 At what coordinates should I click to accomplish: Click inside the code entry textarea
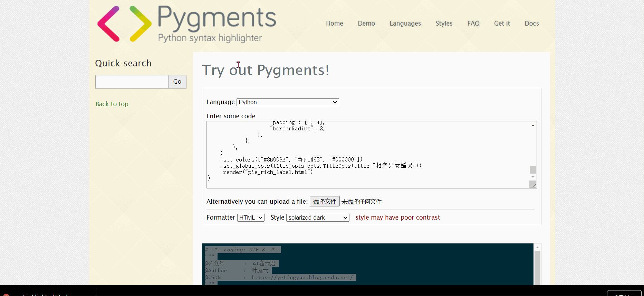[368, 155]
